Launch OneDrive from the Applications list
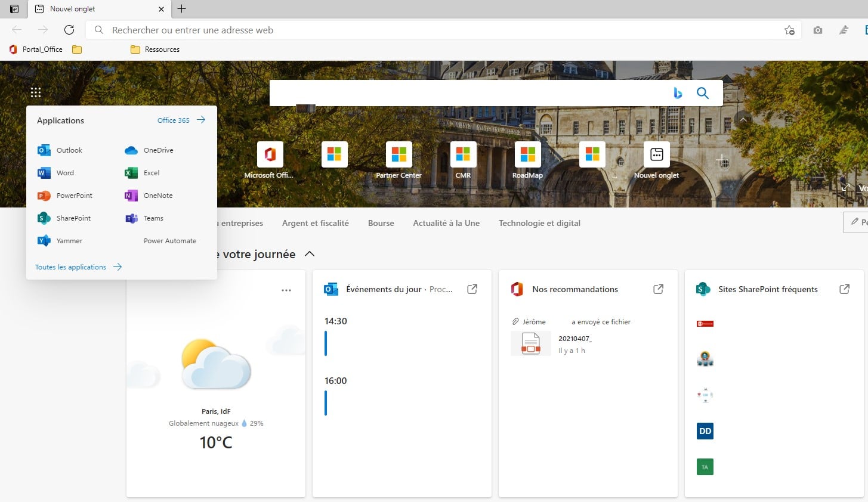 coord(149,150)
